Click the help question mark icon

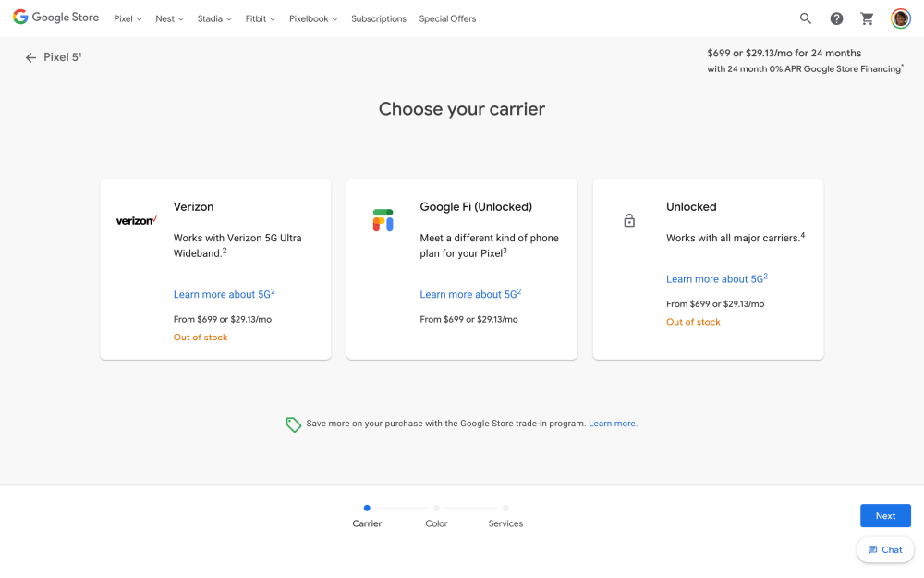point(836,18)
